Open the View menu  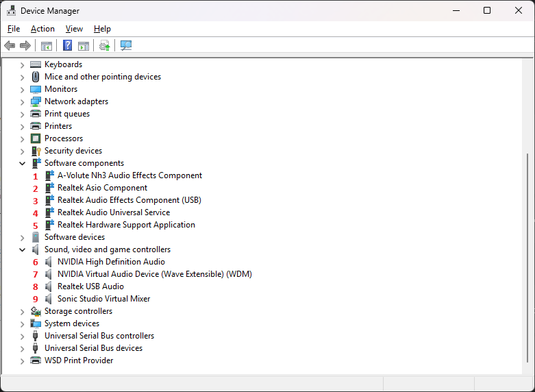point(74,29)
